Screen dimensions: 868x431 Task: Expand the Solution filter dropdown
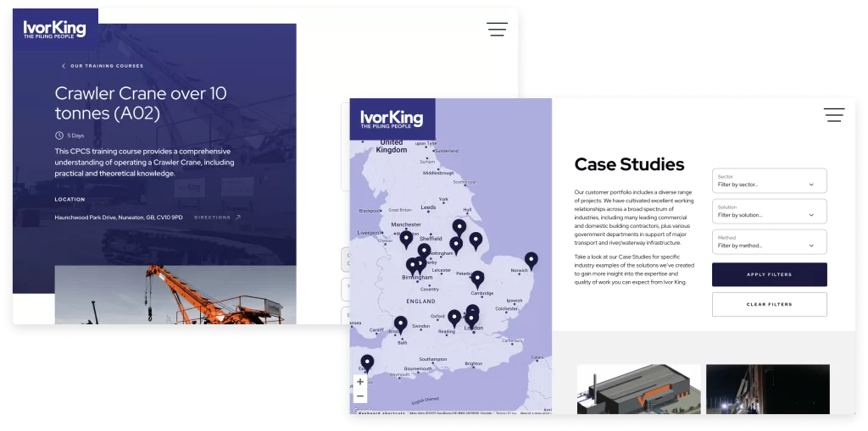click(769, 212)
